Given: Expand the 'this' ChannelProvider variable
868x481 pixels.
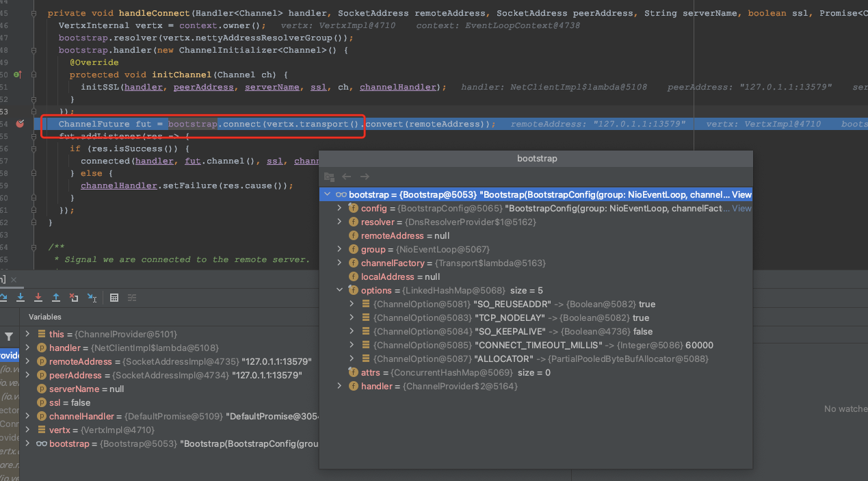Looking at the screenshot, I should tap(27, 335).
